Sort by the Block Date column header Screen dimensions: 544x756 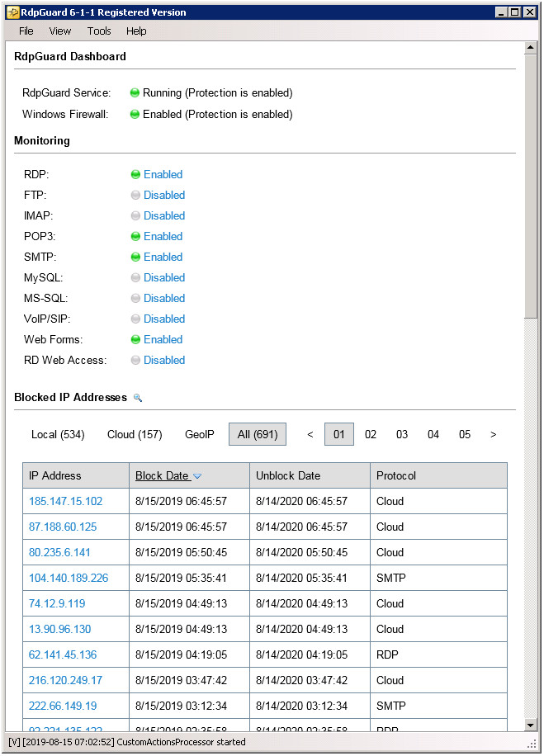(190, 476)
